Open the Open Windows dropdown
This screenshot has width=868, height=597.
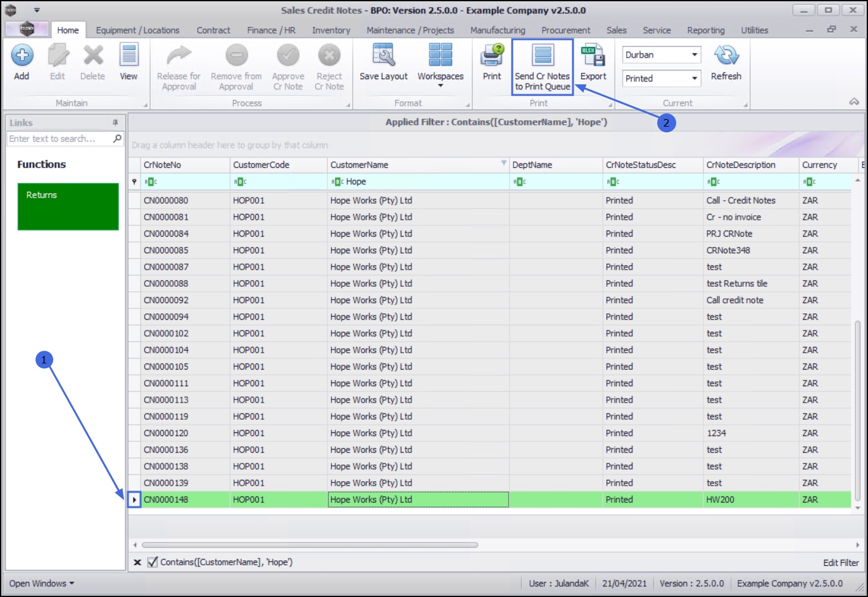(x=41, y=583)
